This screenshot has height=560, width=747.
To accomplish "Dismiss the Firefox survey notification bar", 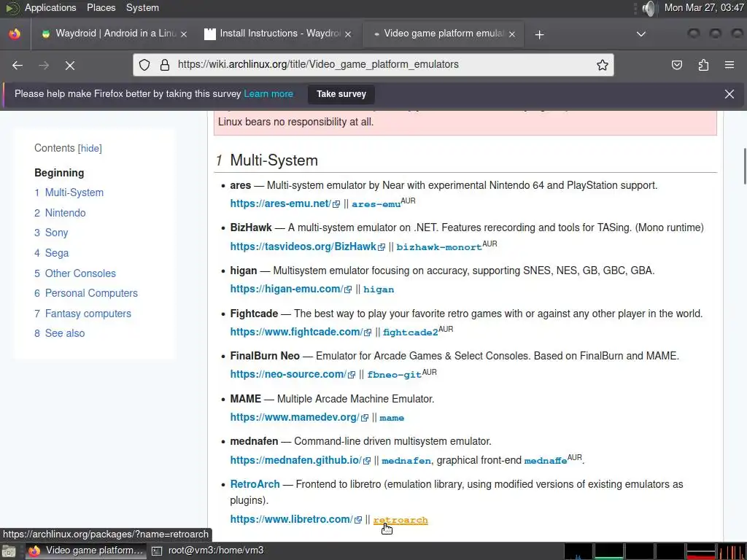I will pos(729,94).
